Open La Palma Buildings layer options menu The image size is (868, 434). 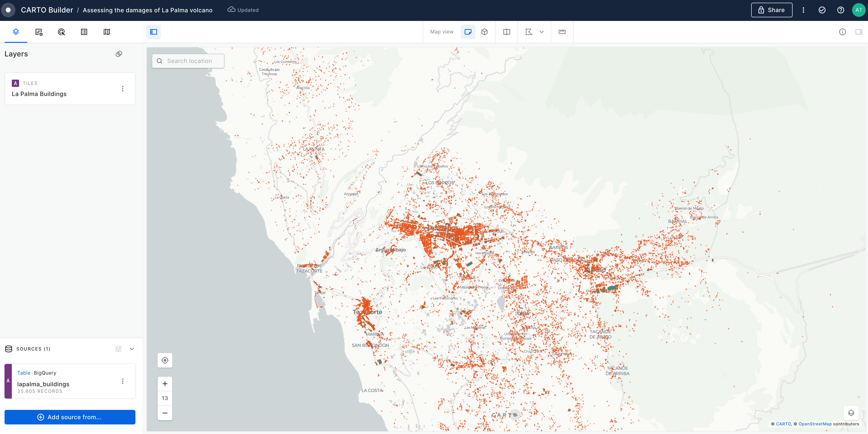coord(123,89)
